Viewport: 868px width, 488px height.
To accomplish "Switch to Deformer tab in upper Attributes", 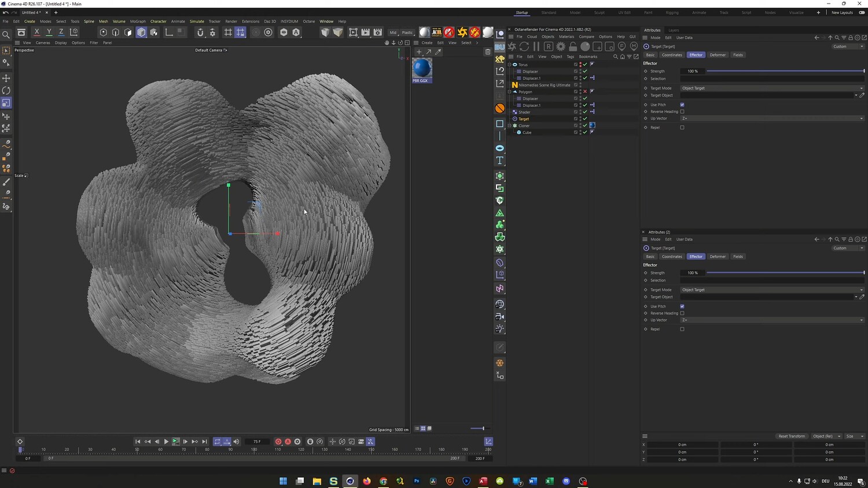I will 718,55.
